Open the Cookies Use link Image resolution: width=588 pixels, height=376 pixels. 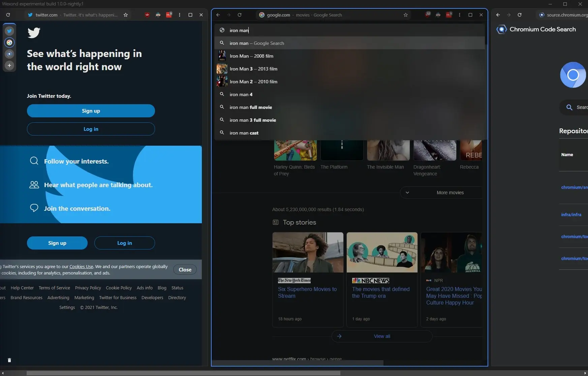[x=81, y=266]
